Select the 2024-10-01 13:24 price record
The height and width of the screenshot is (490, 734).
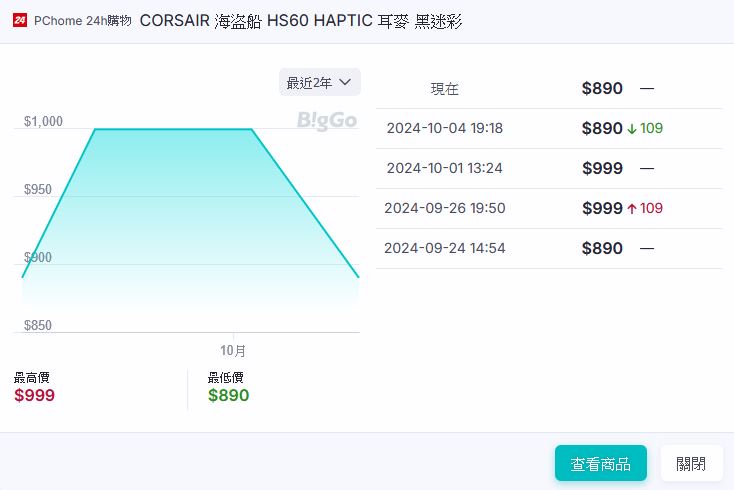[x=444, y=169]
